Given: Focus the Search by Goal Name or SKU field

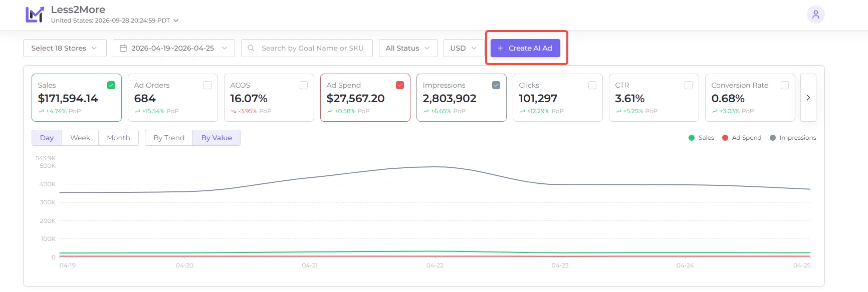Looking at the screenshot, I should [x=307, y=48].
